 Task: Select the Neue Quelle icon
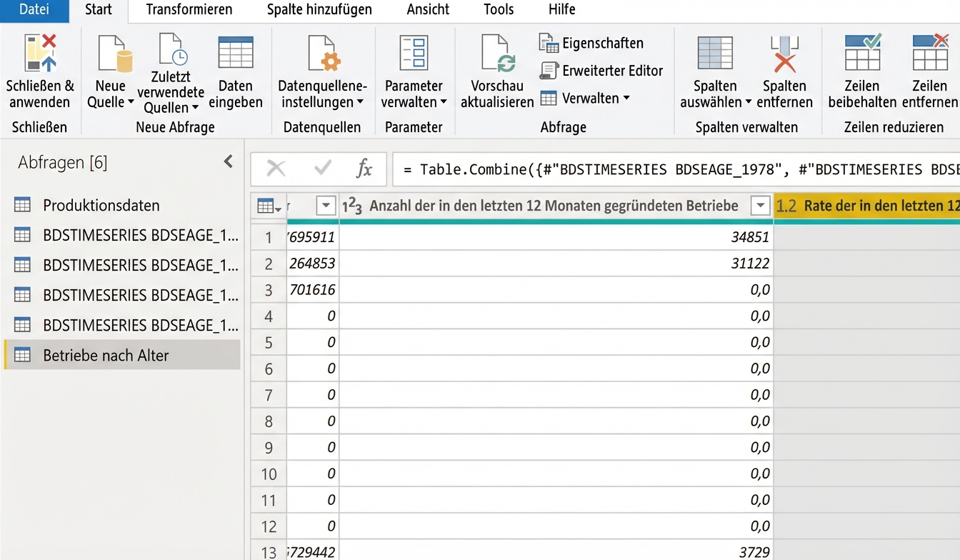coord(111,71)
